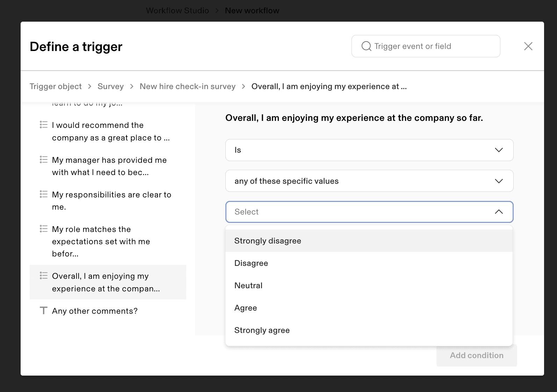Click chevron on 'any of these specific values'
The width and height of the screenshot is (557, 392).
(499, 181)
